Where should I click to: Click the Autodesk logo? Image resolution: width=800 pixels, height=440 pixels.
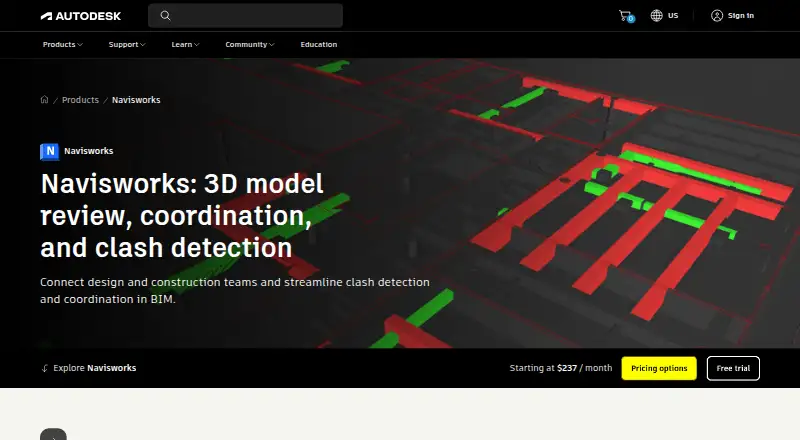(81, 16)
